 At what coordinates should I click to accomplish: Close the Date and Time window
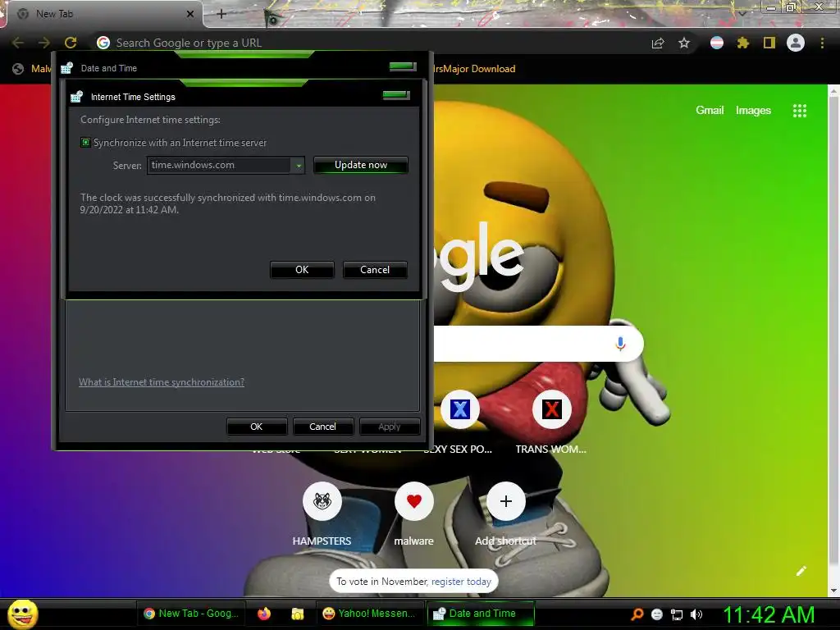click(x=403, y=66)
